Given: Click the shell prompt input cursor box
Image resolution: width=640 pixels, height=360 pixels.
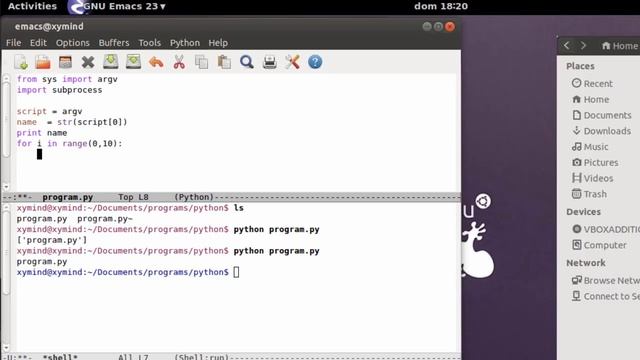Looking at the screenshot, I should [236, 272].
